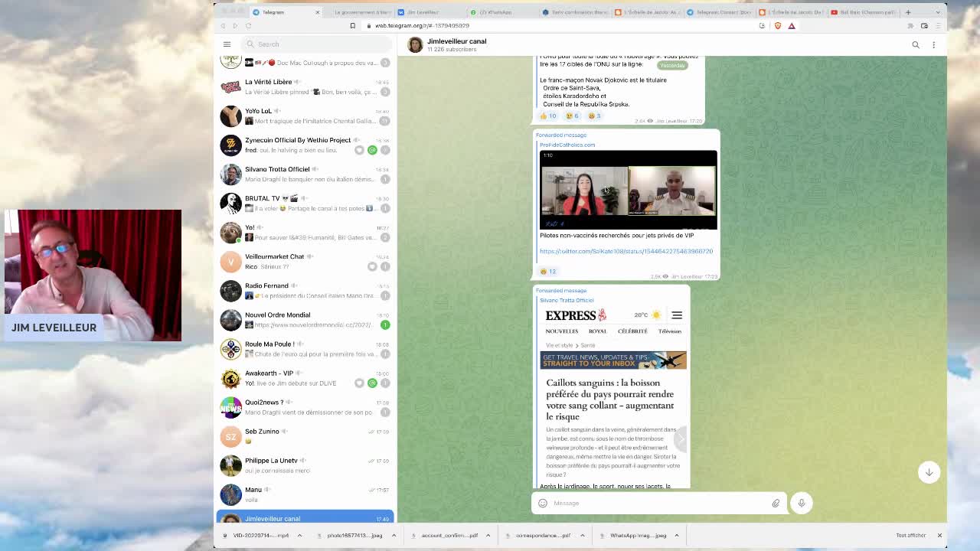This screenshot has width=980, height=551.
Task: Select the Jimleveilleur canal chat row
Action: (x=305, y=517)
